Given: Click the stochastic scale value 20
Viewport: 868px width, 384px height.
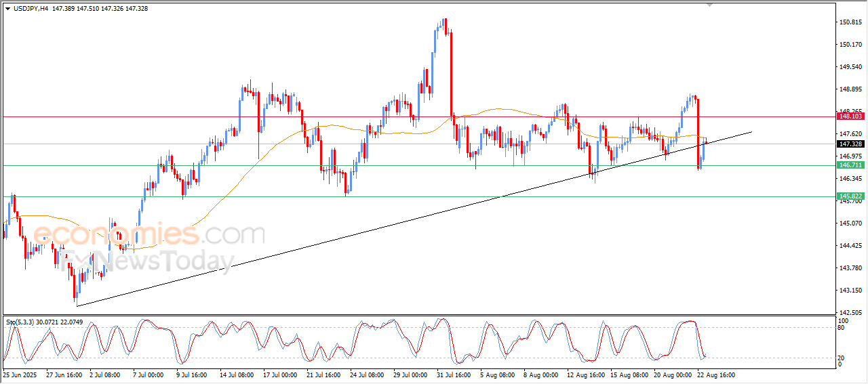Looking at the screenshot, I should pyautogui.click(x=842, y=357).
